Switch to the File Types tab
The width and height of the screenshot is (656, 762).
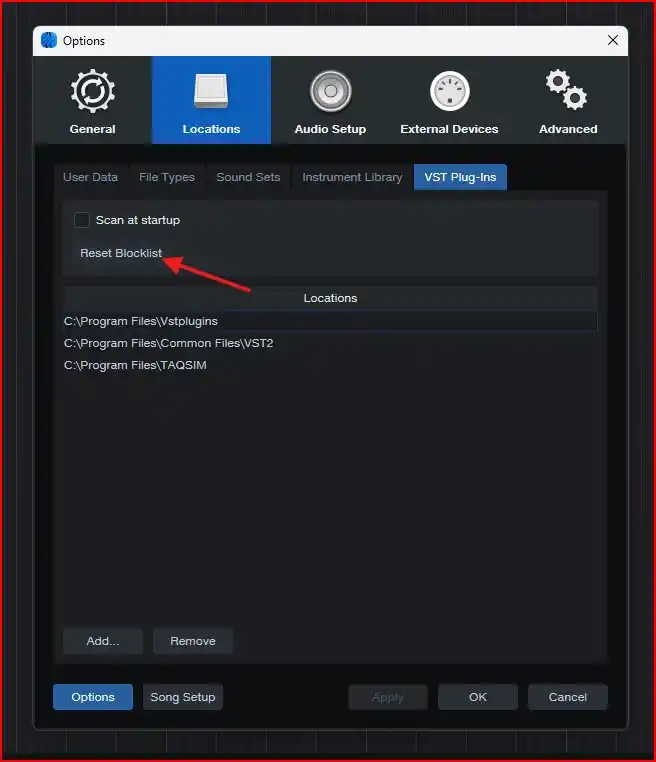pos(167,177)
